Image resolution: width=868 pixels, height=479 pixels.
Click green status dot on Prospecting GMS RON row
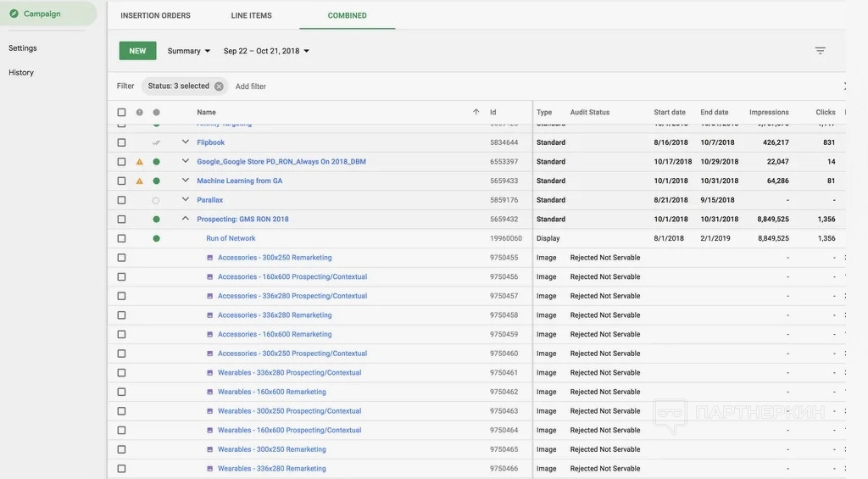(x=157, y=220)
